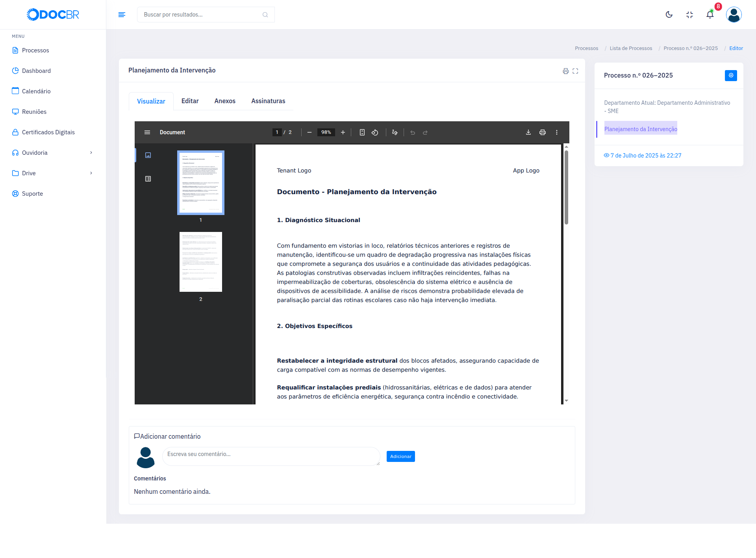
Task: Switch to the Editar tab
Action: 190,101
